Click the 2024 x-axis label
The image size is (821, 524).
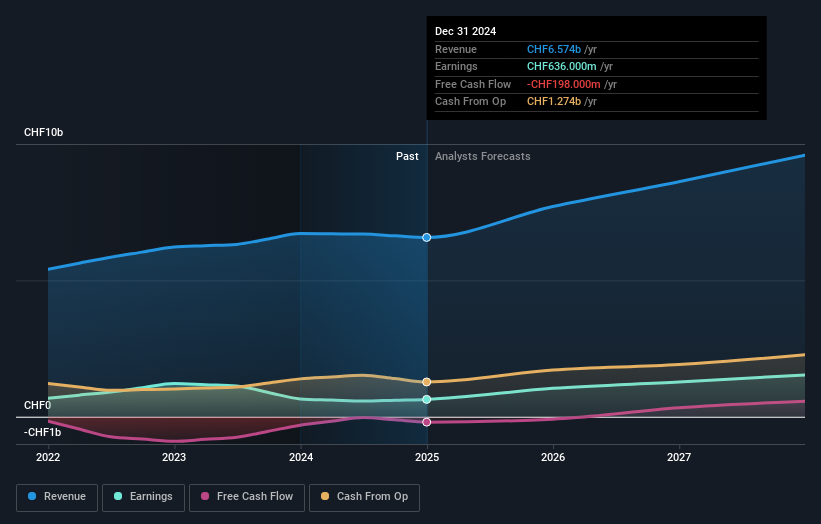pyautogui.click(x=301, y=457)
